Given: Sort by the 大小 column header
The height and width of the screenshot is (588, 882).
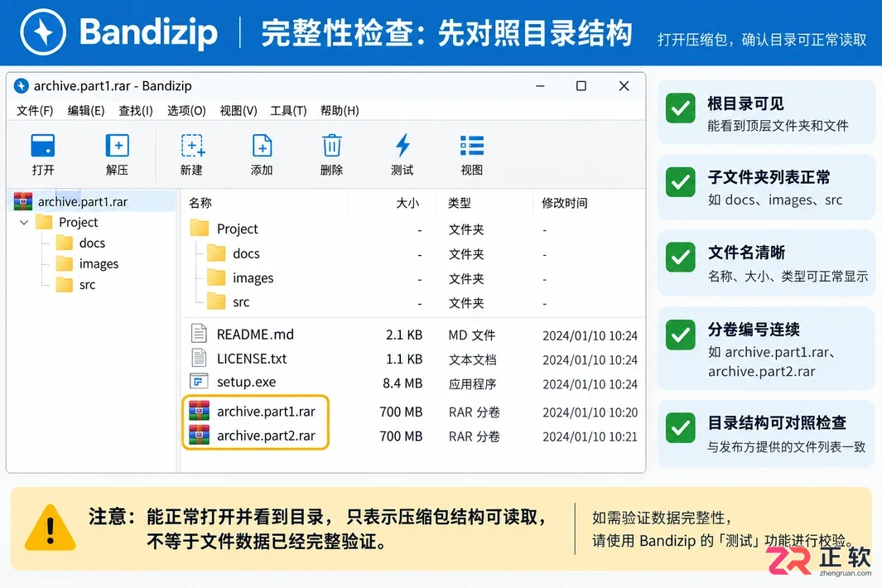Looking at the screenshot, I should 407,203.
